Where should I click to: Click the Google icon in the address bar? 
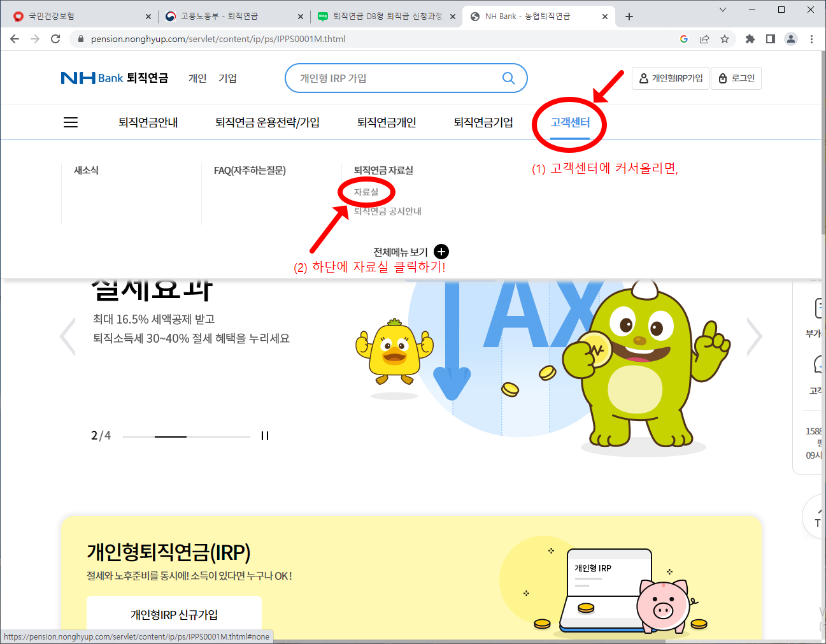[684, 39]
